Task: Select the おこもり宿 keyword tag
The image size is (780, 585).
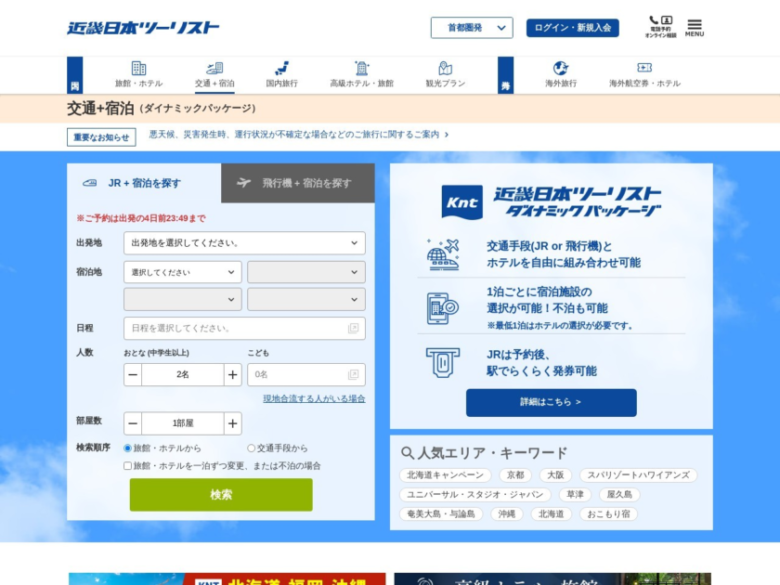Action: [608, 514]
